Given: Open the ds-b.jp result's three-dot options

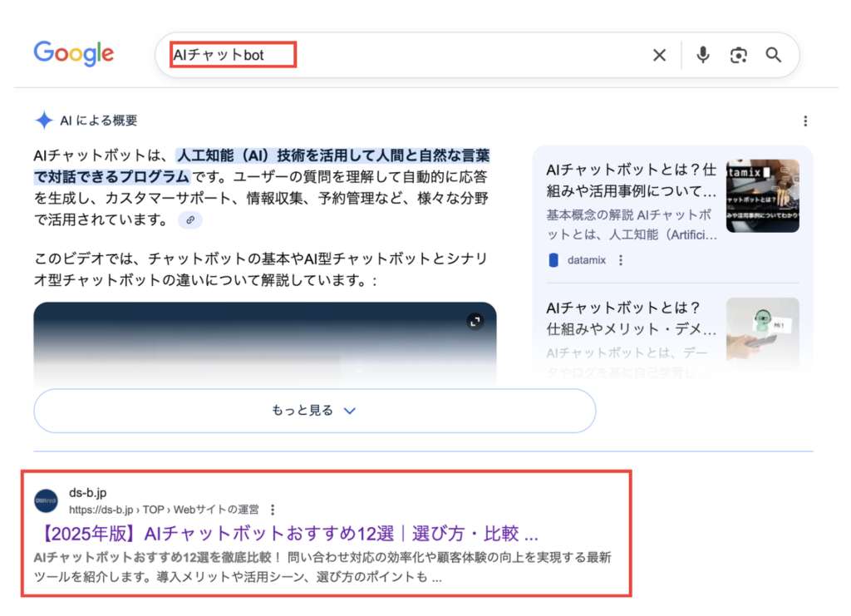Looking at the screenshot, I should click(x=273, y=510).
